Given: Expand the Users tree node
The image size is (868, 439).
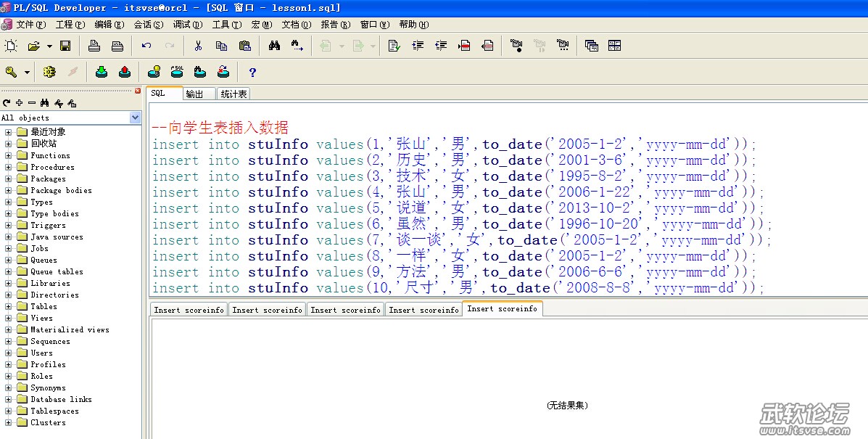Looking at the screenshot, I should click(8, 353).
